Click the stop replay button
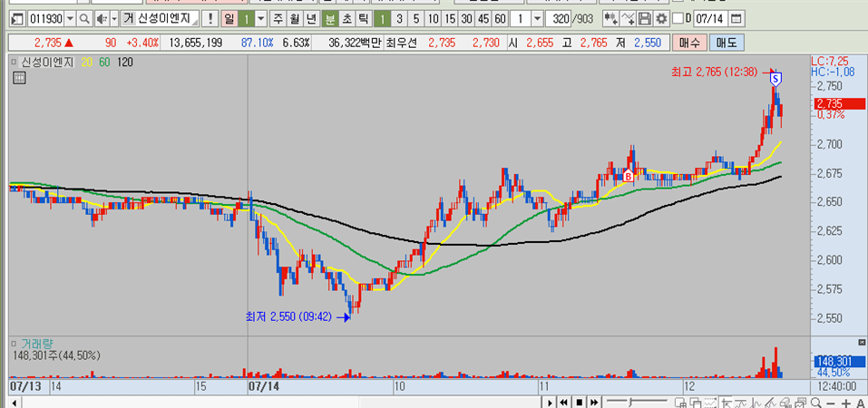This screenshot has height=408, width=868. [579, 402]
